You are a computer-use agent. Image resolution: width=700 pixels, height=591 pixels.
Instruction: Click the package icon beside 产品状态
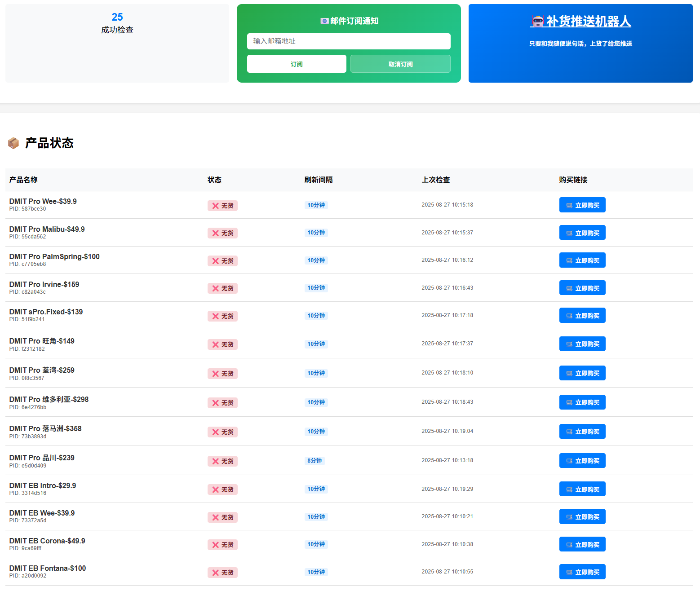click(x=13, y=143)
